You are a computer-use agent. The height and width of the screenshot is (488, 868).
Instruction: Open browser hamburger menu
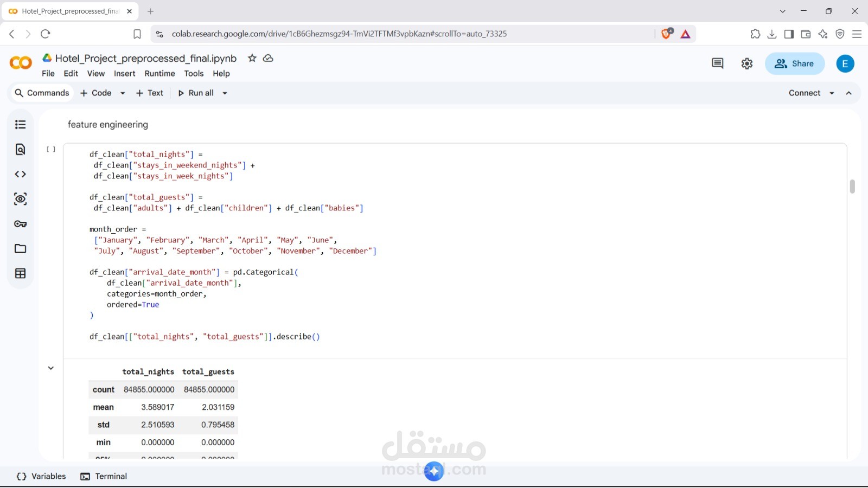click(857, 34)
